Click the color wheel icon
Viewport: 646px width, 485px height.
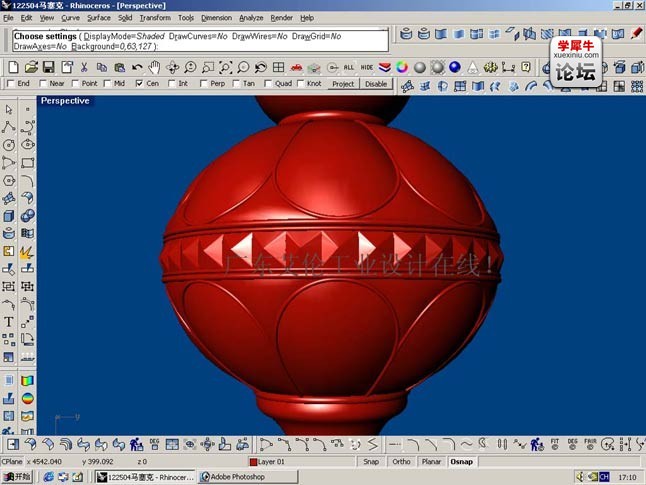pos(402,67)
